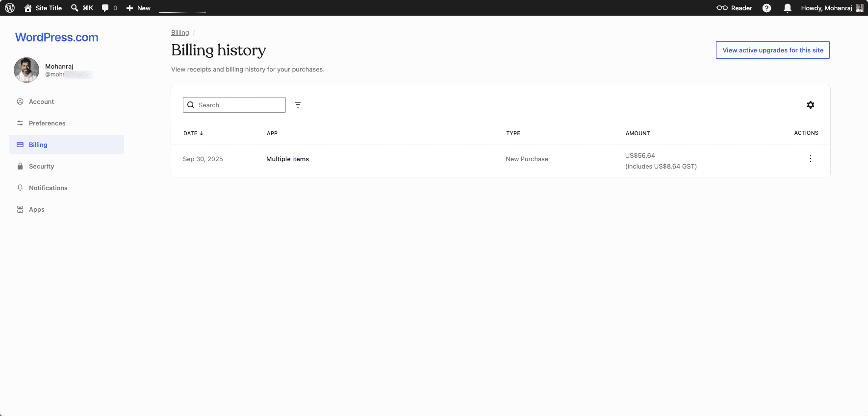Open the help question mark icon
Viewport: 868px width, 416px height.
coord(767,8)
